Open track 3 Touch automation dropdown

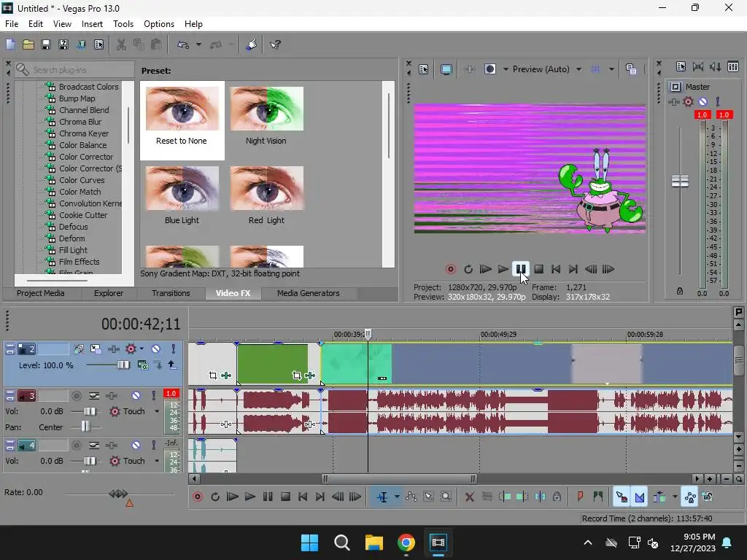(157, 411)
